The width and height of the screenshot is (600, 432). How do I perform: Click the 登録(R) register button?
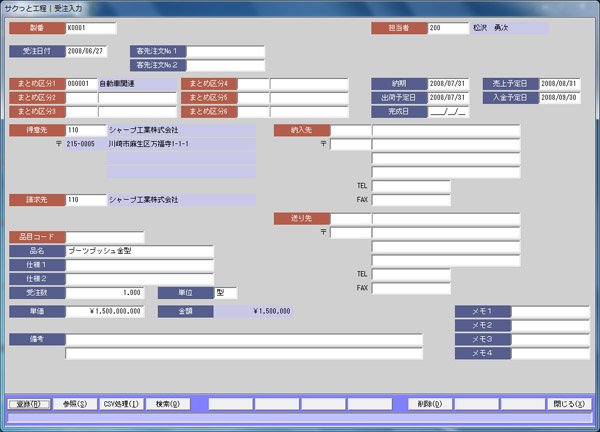point(28,404)
